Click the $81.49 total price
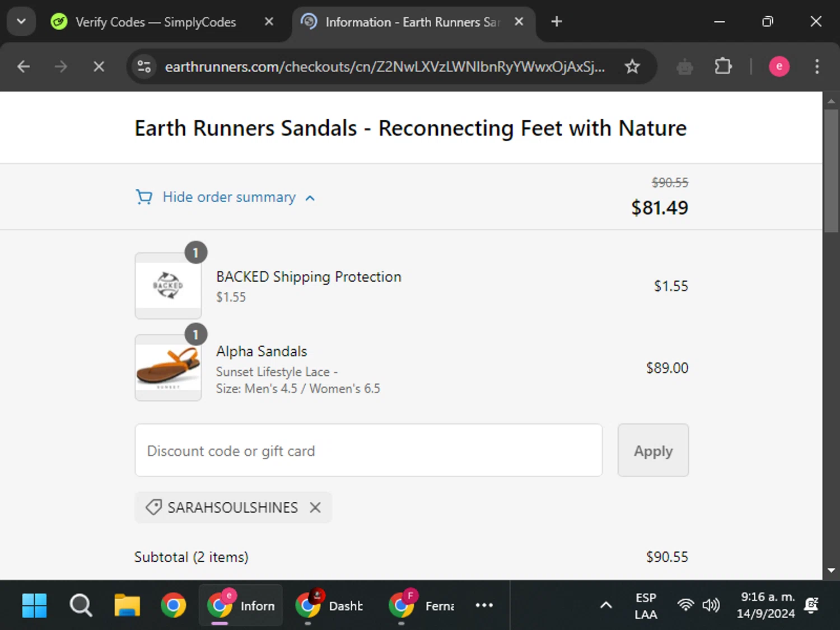The image size is (840, 630). coord(660,208)
